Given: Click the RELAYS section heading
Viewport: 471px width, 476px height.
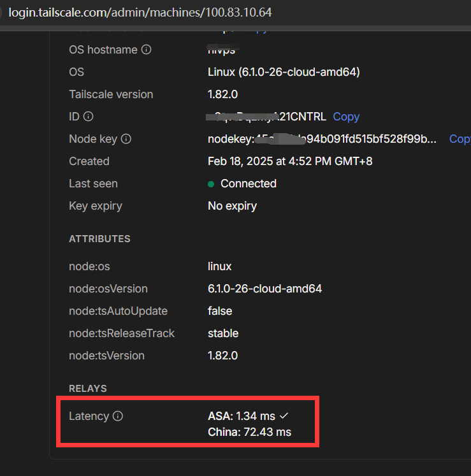Looking at the screenshot, I should (88, 389).
